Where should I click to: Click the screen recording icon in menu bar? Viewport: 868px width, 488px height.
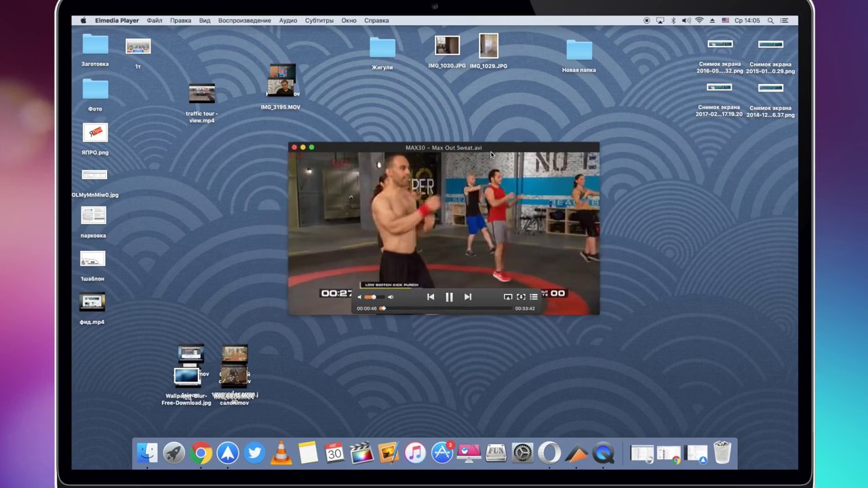(646, 20)
